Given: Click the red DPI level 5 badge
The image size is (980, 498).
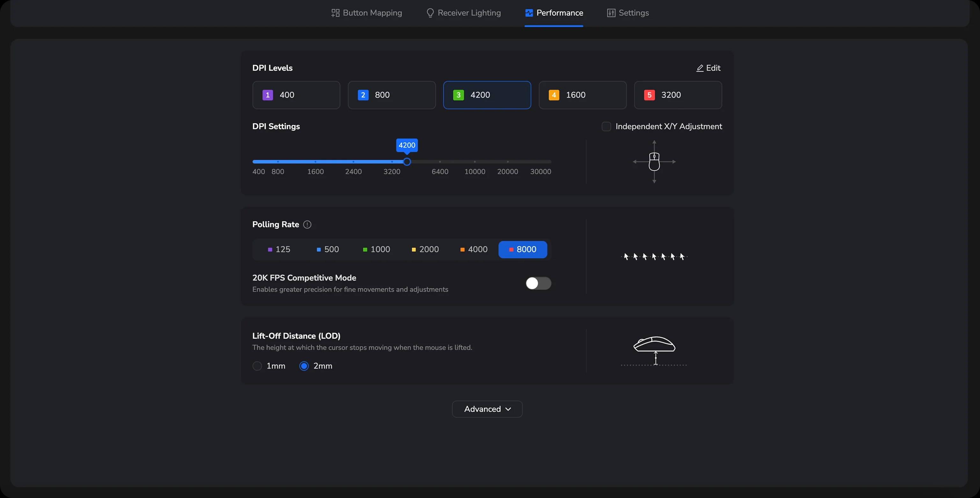Looking at the screenshot, I should (x=649, y=95).
